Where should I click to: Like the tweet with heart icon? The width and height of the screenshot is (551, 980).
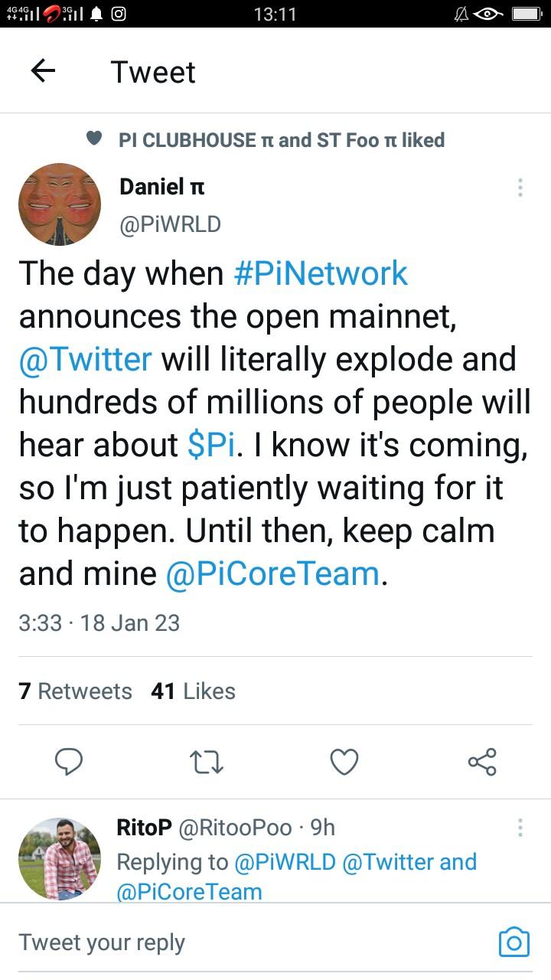click(x=344, y=762)
